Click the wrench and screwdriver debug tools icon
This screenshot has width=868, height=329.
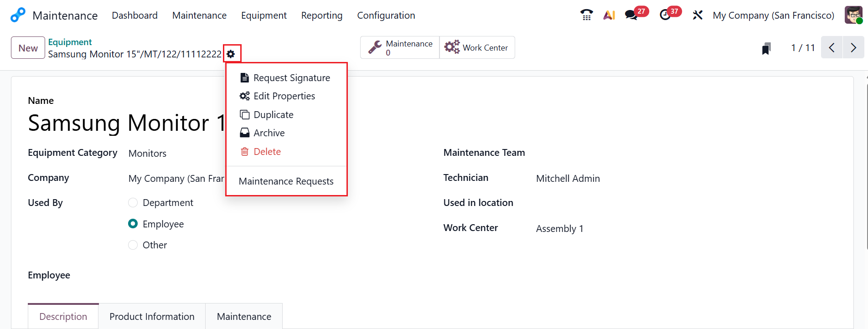[x=697, y=15]
